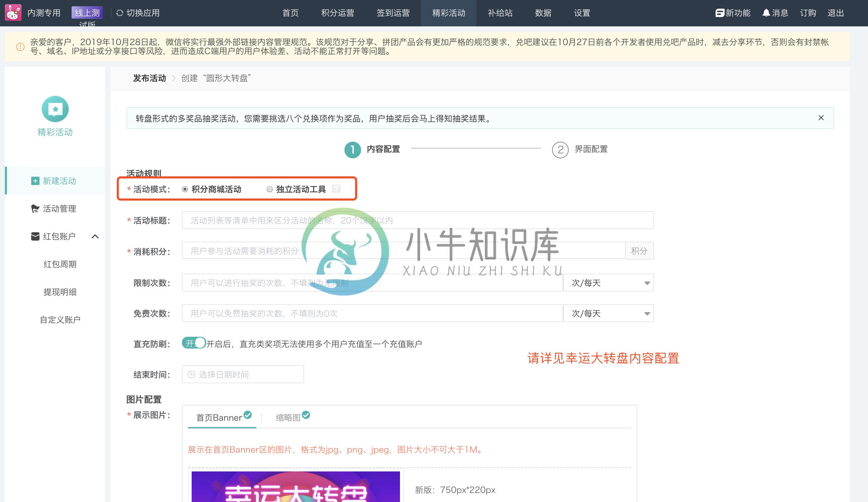Select 积分商城活动 radio button

point(185,189)
